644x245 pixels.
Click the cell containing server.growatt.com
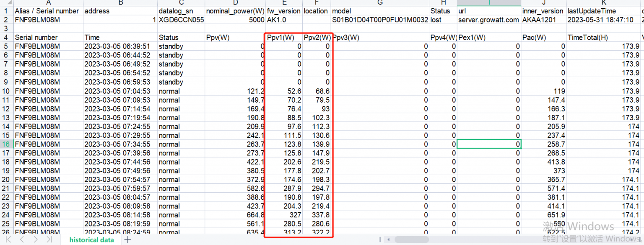tap(488, 19)
